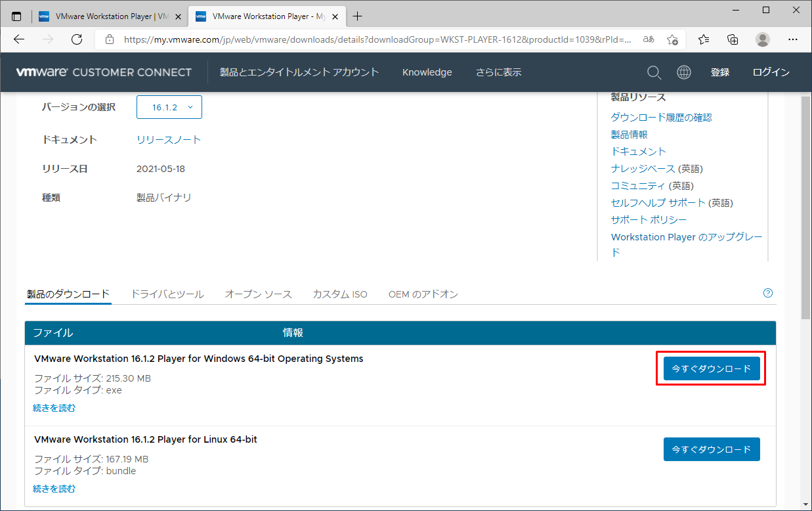Click the browser address bar URL
The width and height of the screenshot is (812, 511).
[377, 39]
